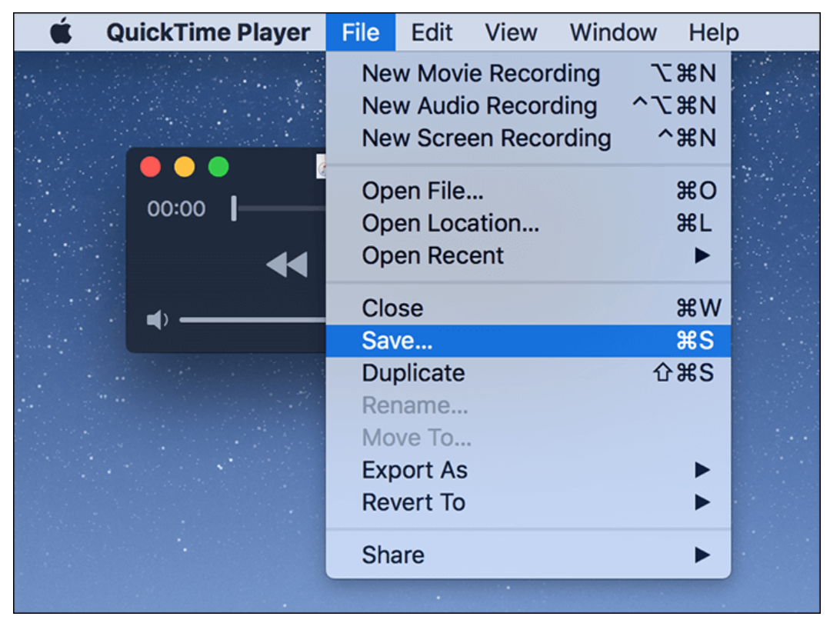Close the File menu in menu bar
This screenshot has height=623, width=840.
pyautogui.click(x=361, y=32)
